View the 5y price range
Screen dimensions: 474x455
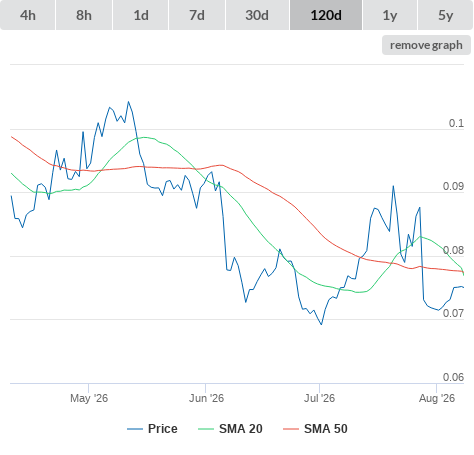click(445, 15)
